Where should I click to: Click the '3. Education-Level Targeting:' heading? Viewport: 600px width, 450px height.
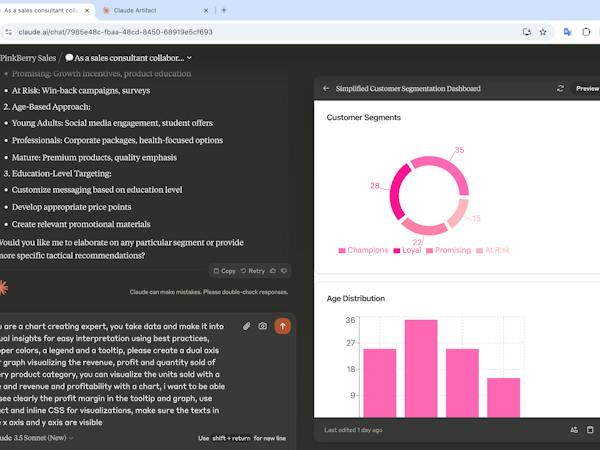click(x=57, y=174)
